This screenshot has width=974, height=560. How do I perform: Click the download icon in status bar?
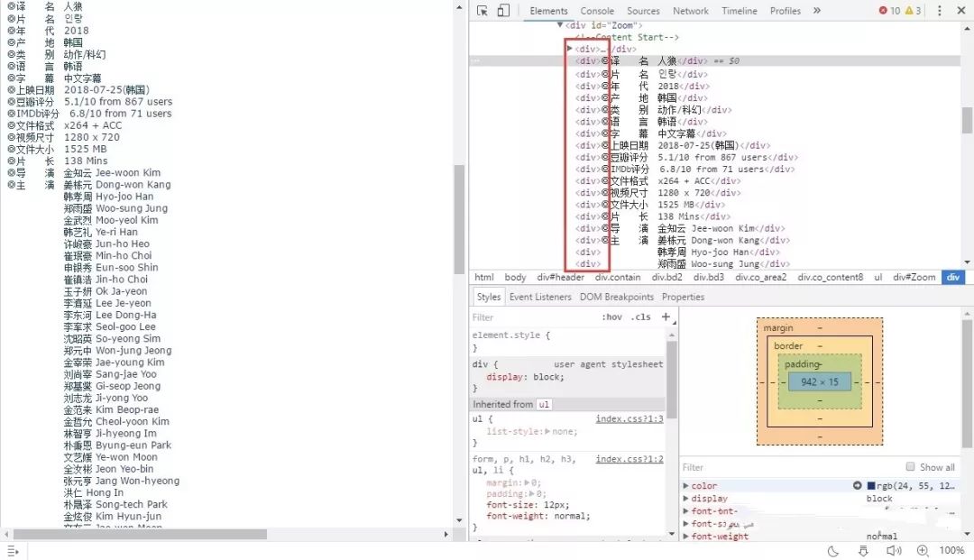[x=863, y=551]
